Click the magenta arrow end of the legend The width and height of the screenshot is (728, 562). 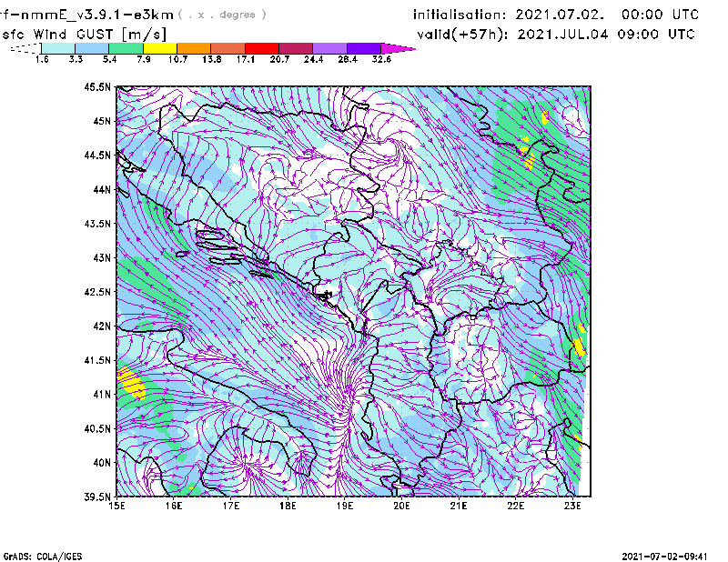(398, 48)
